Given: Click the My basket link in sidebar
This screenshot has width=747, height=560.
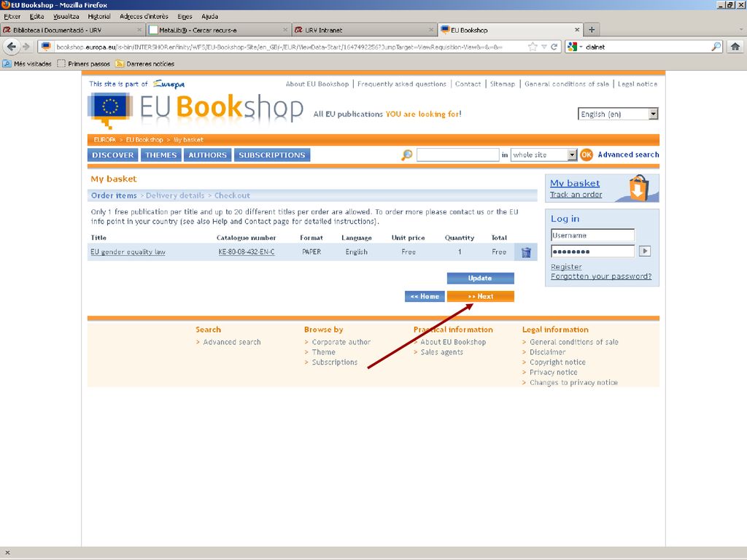Looking at the screenshot, I should pyautogui.click(x=575, y=183).
